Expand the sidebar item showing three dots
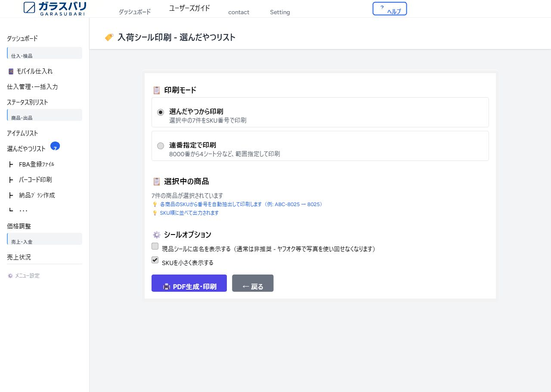This screenshot has width=551, height=392. [24, 210]
